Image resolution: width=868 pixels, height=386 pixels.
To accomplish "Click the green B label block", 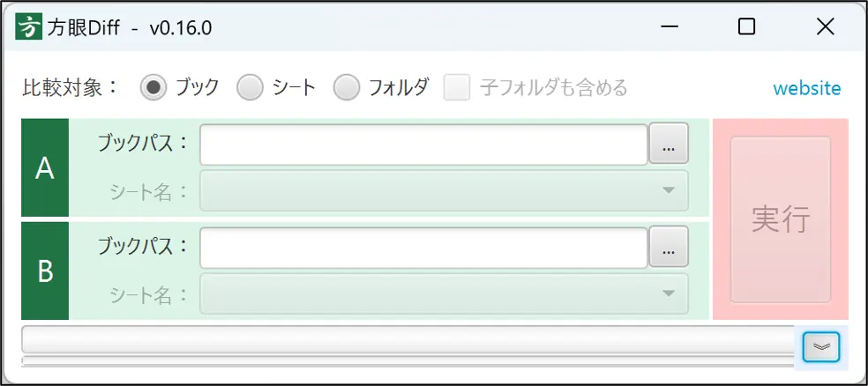I will point(45,271).
